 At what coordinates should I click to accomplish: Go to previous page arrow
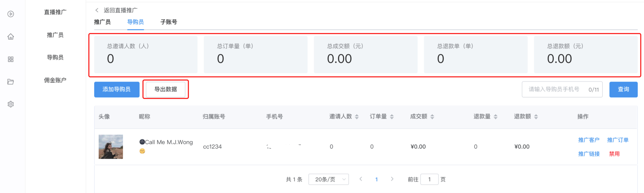tap(361, 179)
